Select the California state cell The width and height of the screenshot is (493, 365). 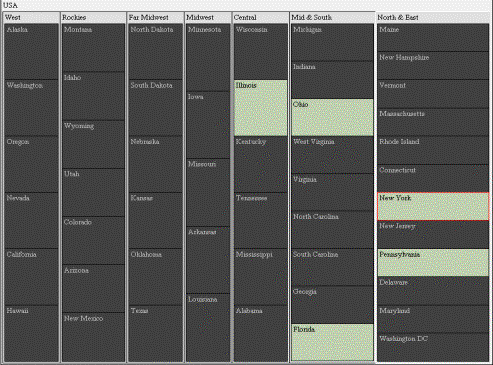point(31,277)
